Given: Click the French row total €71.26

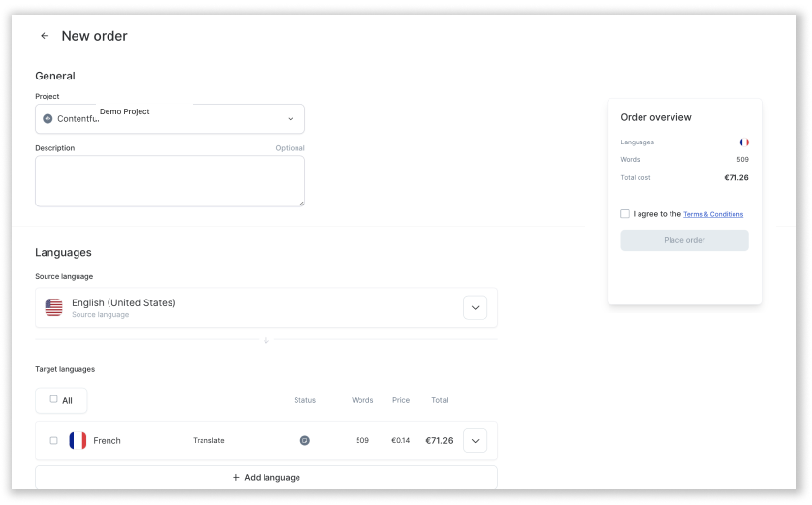Looking at the screenshot, I should coord(439,441).
